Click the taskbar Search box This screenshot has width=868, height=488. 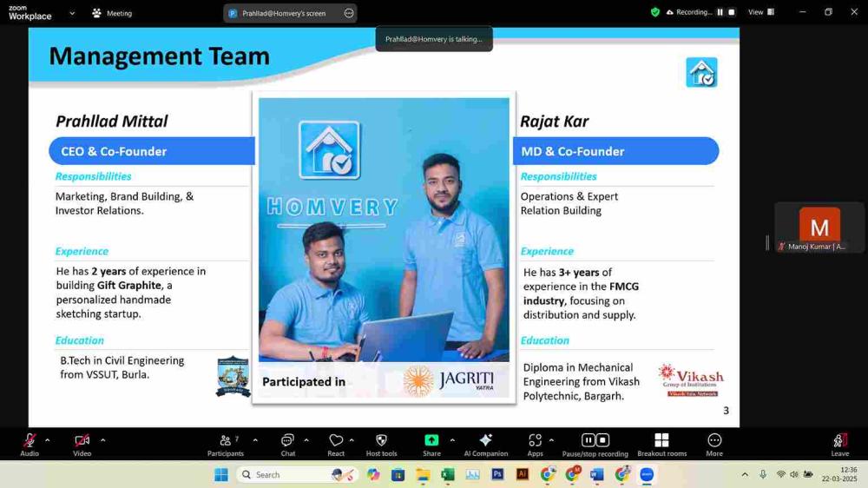297,475
